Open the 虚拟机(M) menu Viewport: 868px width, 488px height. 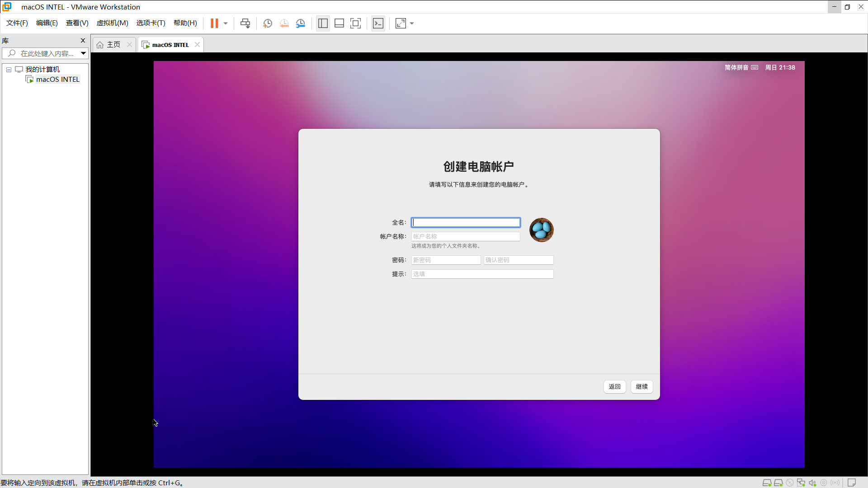pyautogui.click(x=112, y=23)
